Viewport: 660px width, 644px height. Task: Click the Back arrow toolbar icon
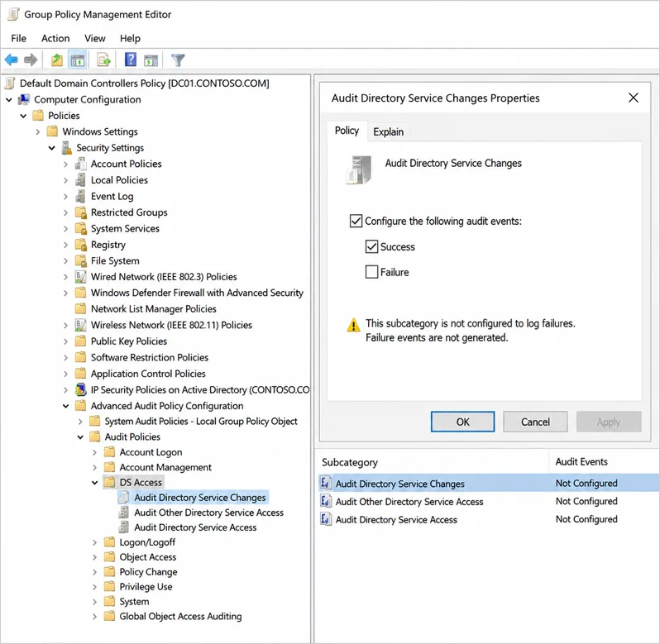pos(12,60)
